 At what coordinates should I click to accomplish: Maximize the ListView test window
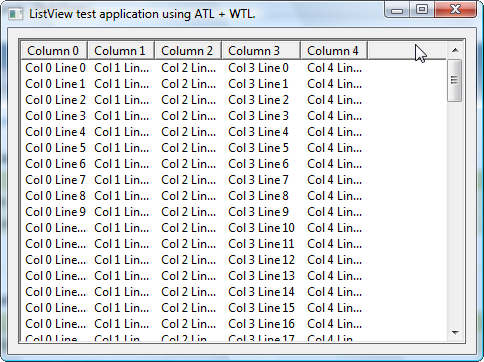click(422, 10)
